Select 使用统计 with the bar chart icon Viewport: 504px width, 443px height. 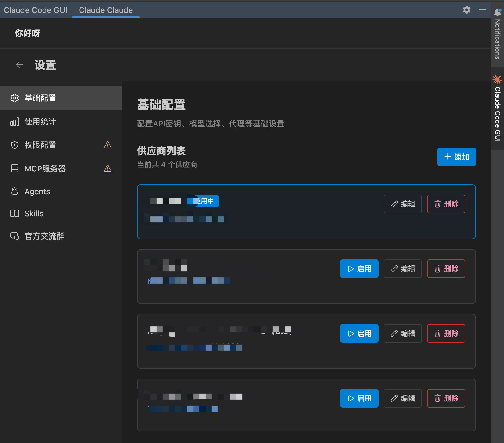pos(15,122)
